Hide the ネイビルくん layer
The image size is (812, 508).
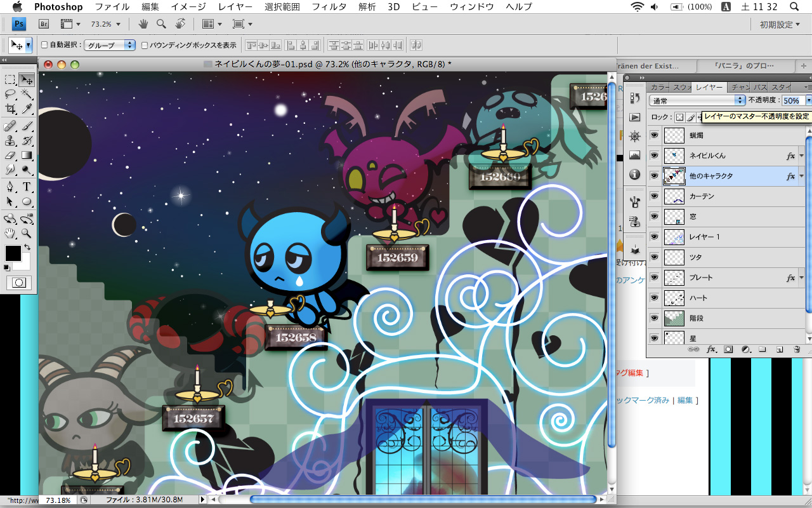[654, 156]
